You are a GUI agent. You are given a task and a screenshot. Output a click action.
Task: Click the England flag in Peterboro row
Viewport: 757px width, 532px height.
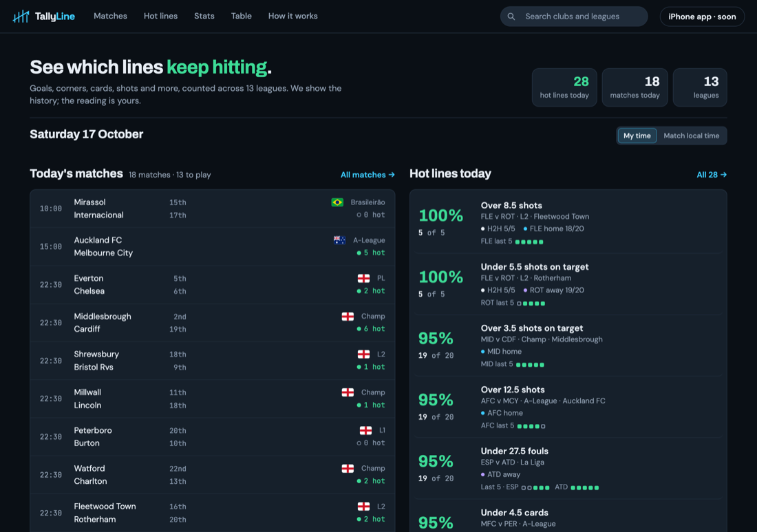tap(366, 430)
